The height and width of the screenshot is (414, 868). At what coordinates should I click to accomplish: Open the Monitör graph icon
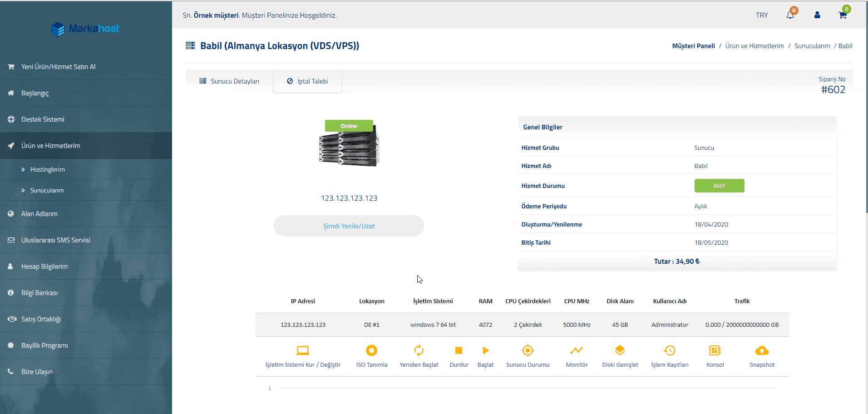click(x=577, y=350)
